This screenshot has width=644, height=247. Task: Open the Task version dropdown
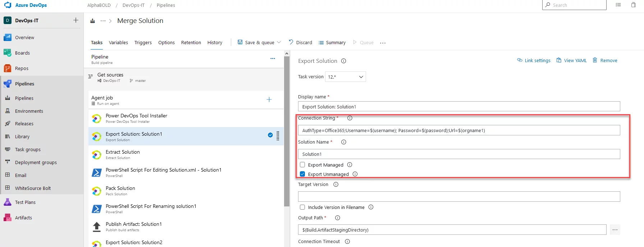click(x=346, y=77)
